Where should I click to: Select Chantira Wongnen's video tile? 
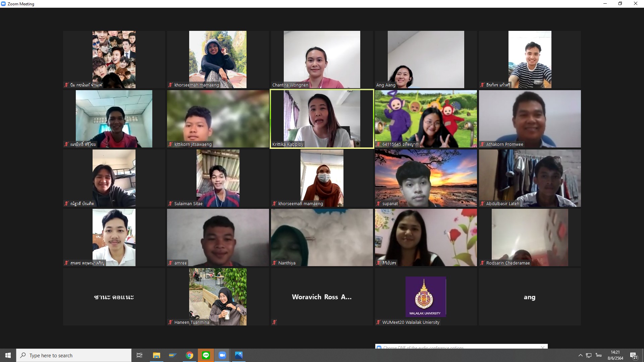coord(322,59)
